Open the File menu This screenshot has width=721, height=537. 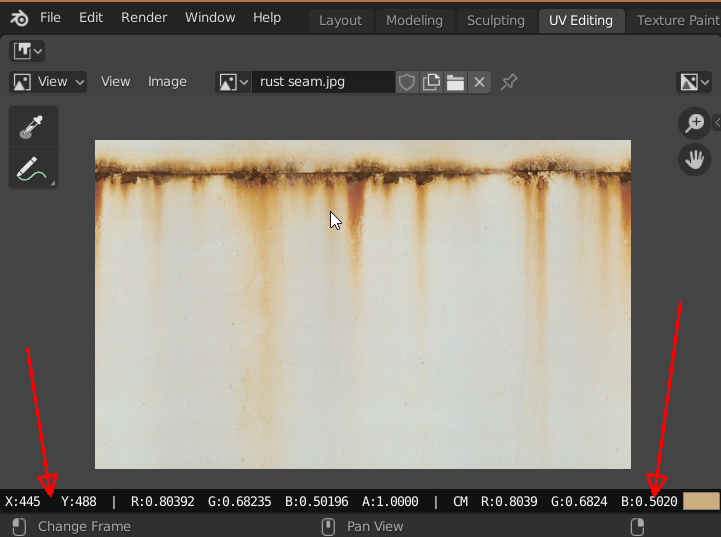(50, 17)
